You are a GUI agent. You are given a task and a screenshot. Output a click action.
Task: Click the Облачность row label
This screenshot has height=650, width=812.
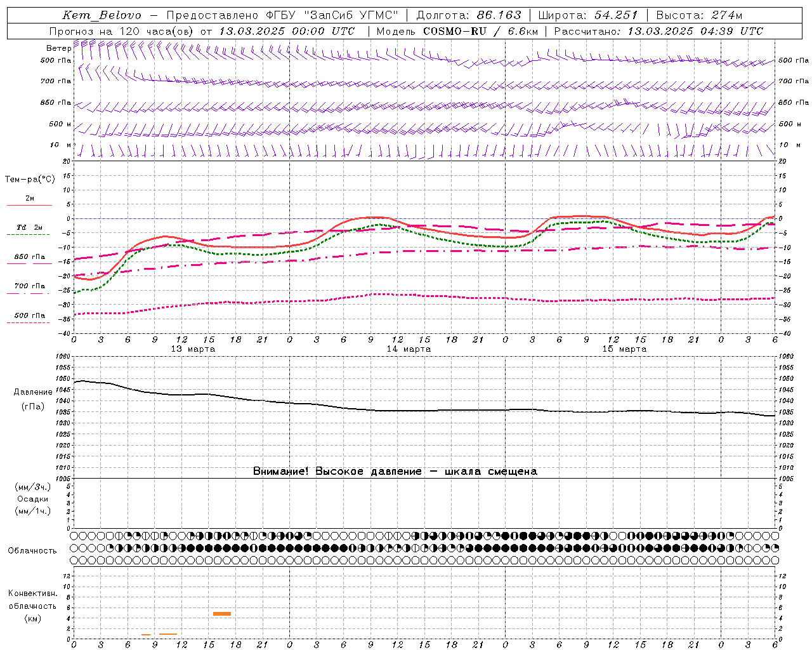click(32, 550)
